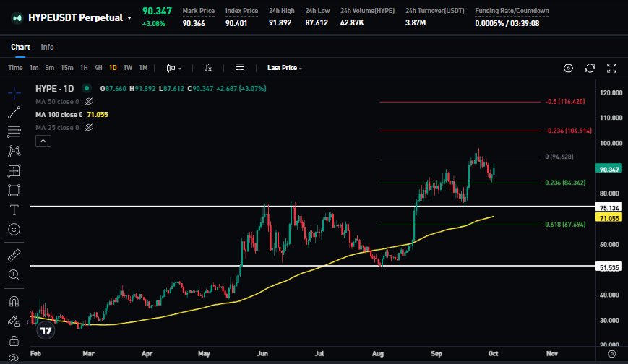Select the crosshair cursor tool
The image size is (628, 364).
click(14, 93)
